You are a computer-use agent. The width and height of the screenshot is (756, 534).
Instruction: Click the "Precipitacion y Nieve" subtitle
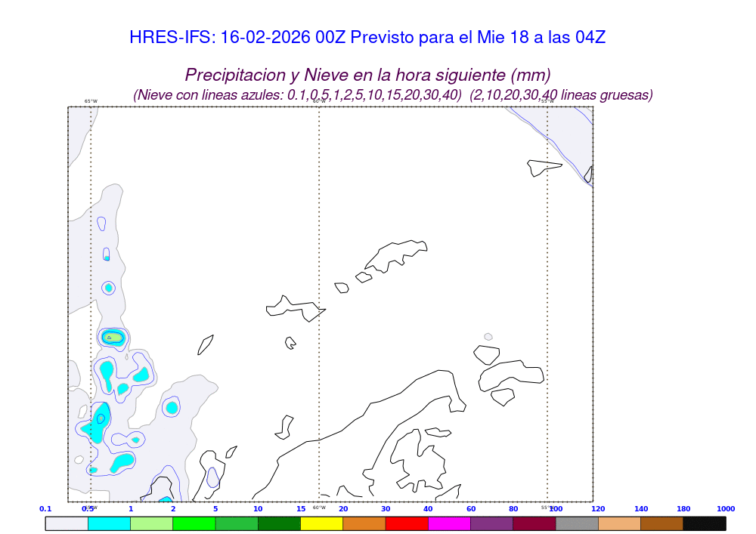click(x=367, y=75)
